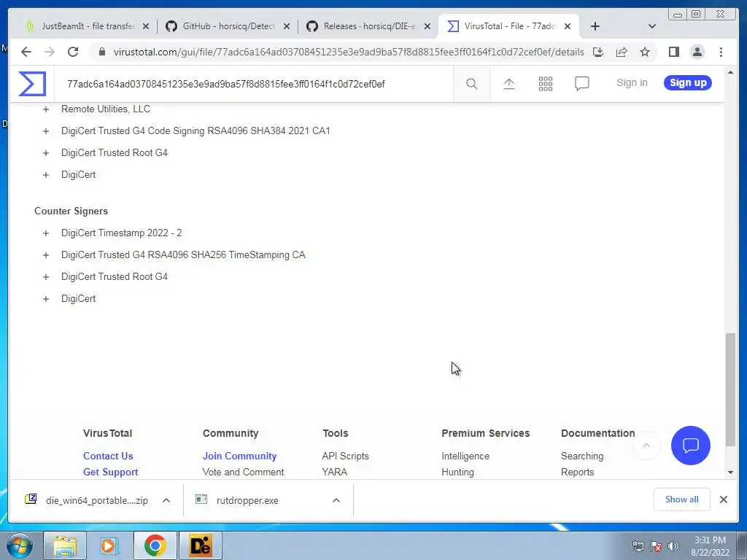Reload the page
Screen dimensions: 747x560
pos(73,52)
